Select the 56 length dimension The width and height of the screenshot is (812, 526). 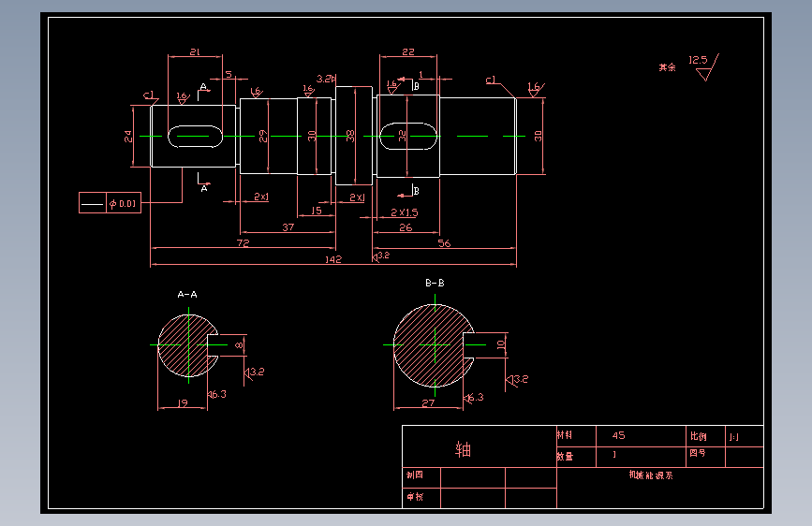click(444, 242)
